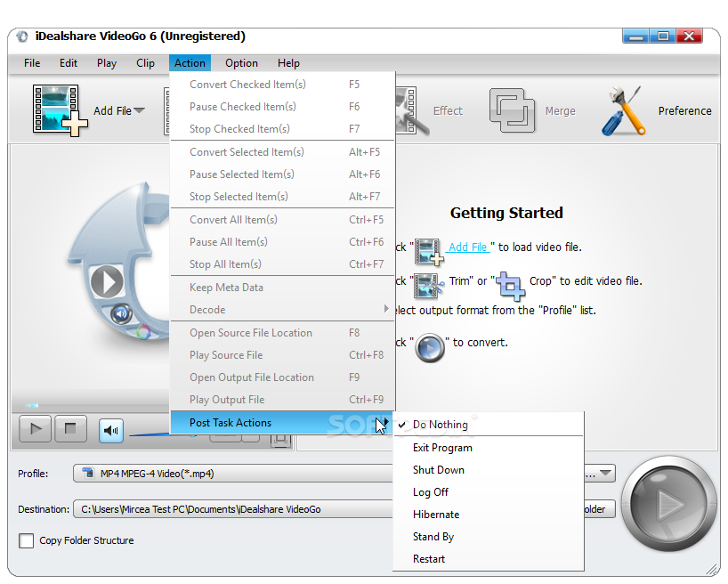Expand the Add File dropdown arrow

pos(140,110)
